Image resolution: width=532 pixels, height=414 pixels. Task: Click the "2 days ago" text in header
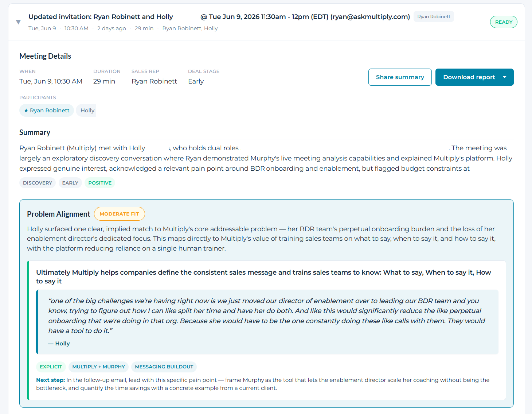112,28
